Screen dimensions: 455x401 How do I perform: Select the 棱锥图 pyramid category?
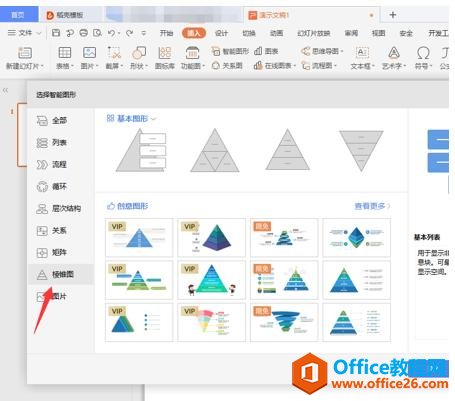pyautogui.click(x=61, y=274)
